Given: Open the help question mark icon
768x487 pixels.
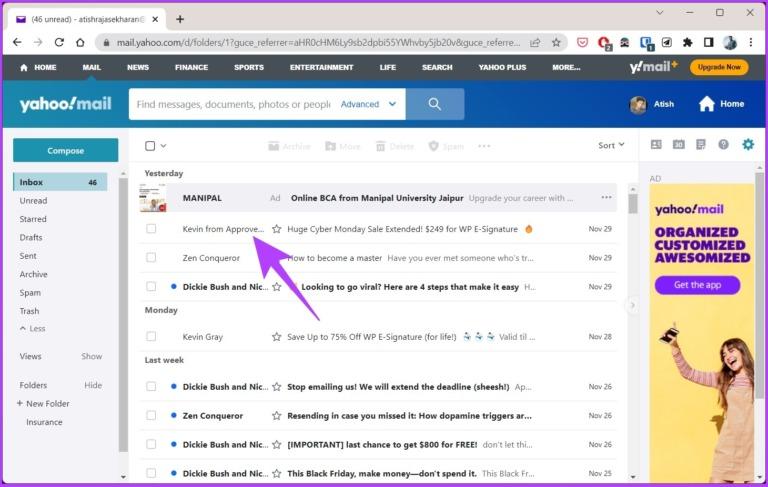Looking at the screenshot, I should click(723, 145).
